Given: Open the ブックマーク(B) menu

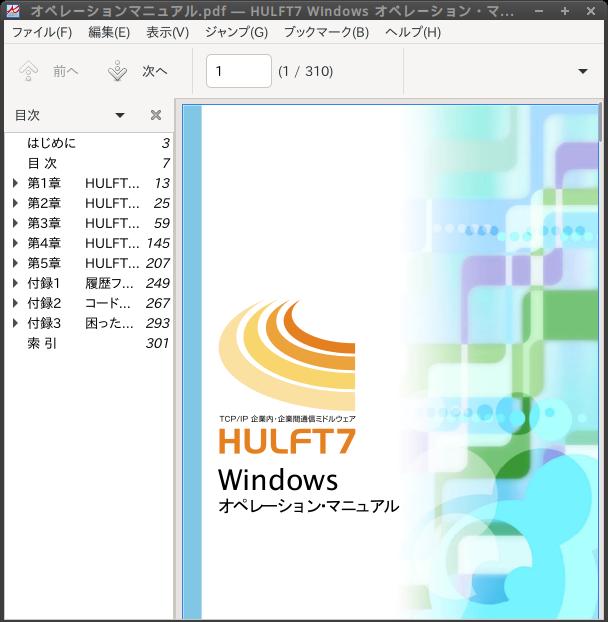Looking at the screenshot, I should click(326, 32).
